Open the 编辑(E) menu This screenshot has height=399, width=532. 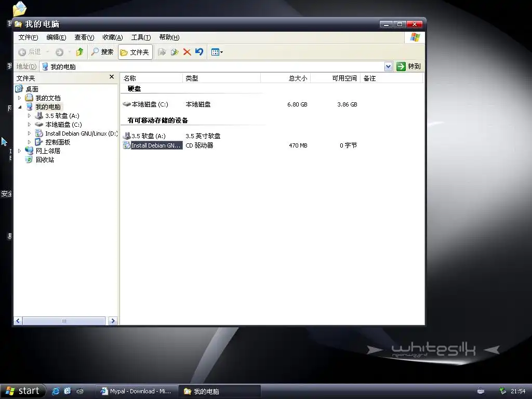pyautogui.click(x=56, y=37)
